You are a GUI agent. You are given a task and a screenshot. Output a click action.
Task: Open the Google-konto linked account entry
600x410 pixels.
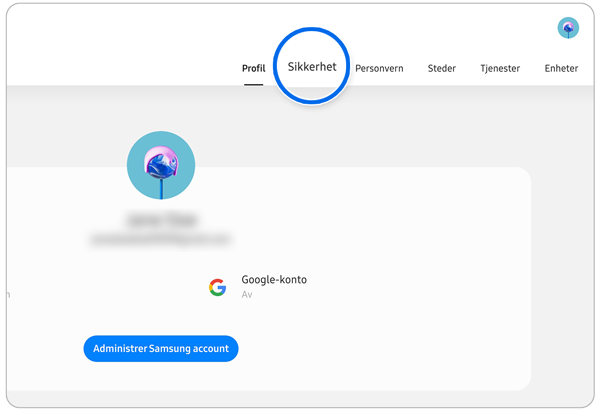tap(274, 280)
